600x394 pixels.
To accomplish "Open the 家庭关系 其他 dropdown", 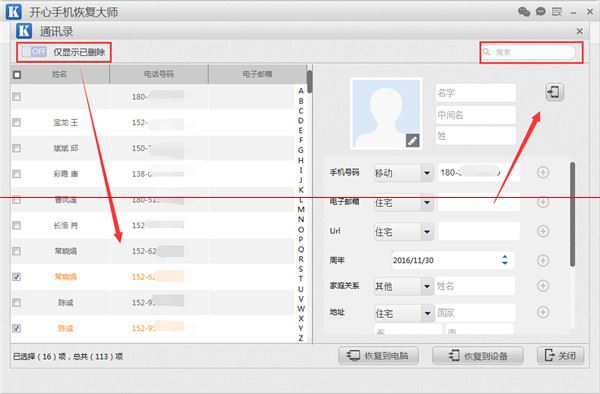I will (404, 286).
